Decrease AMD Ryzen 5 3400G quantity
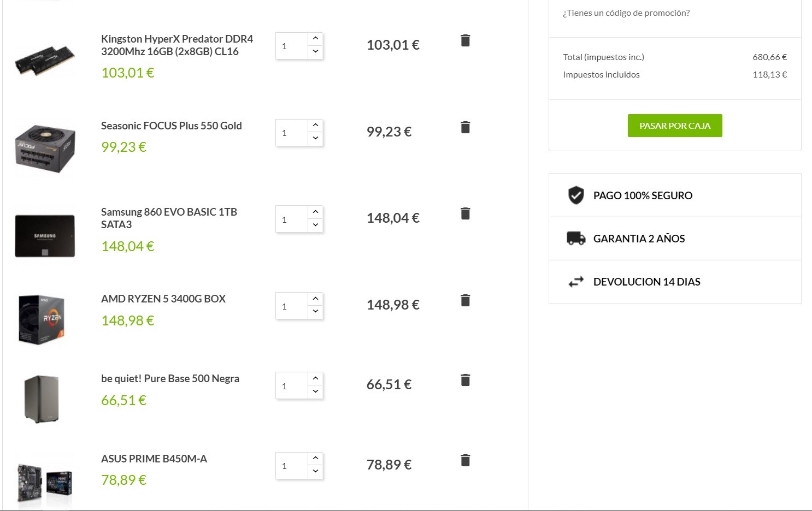 coord(315,312)
